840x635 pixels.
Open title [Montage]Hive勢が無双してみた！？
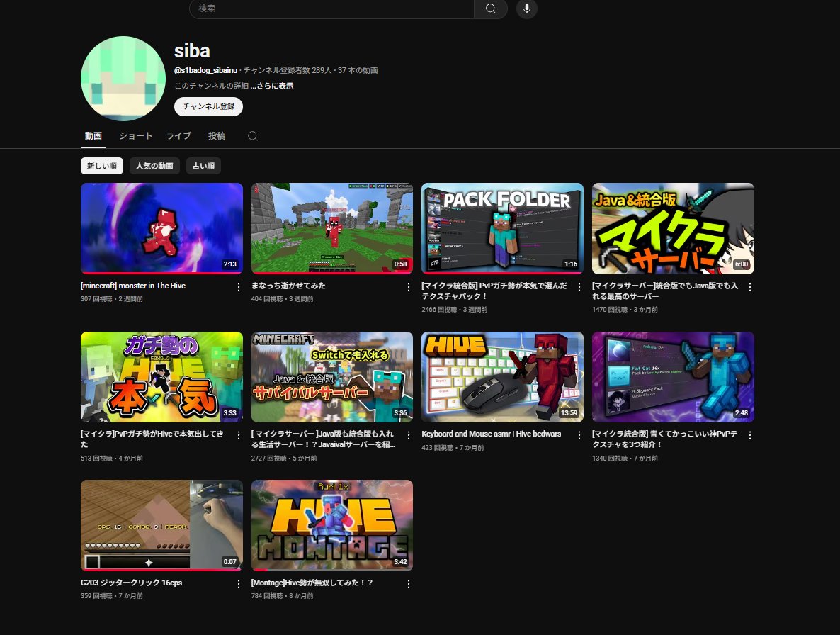point(312,583)
